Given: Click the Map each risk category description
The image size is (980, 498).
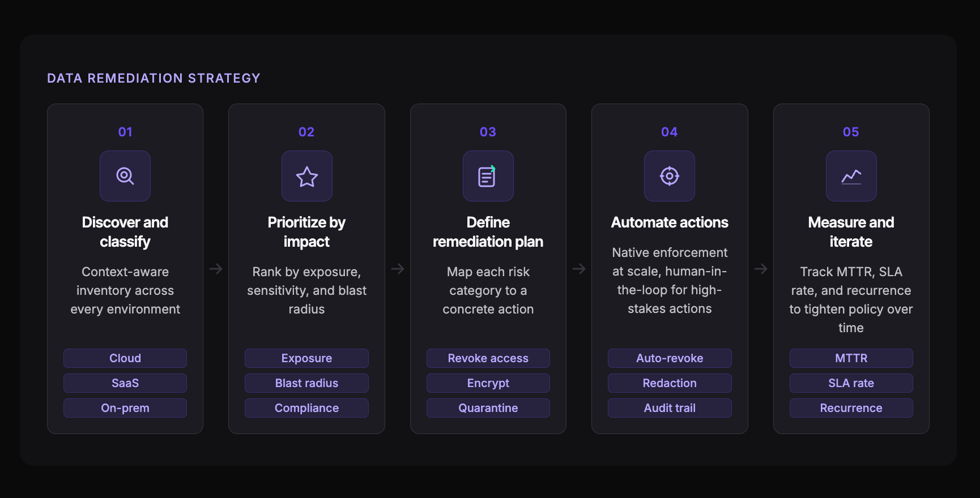Looking at the screenshot, I should pyautogui.click(x=488, y=290).
